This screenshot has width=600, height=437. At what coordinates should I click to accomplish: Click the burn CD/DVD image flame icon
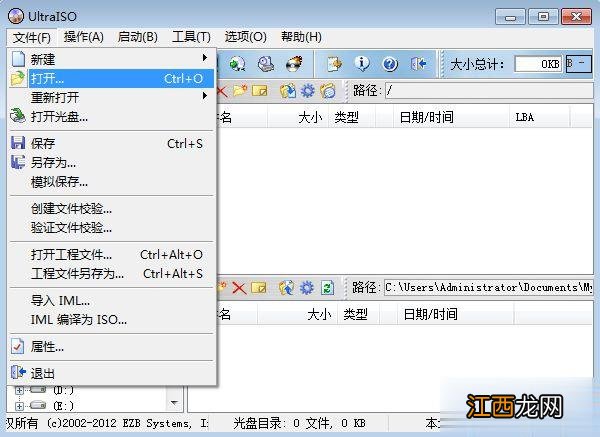(x=294, y=64)
